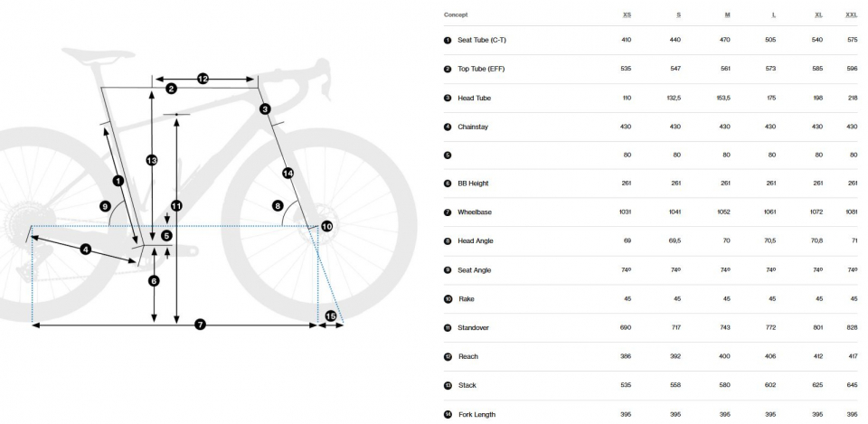
Task: Click the Fork Length row label
Action: pyautogui.click(x=476, y=414)
